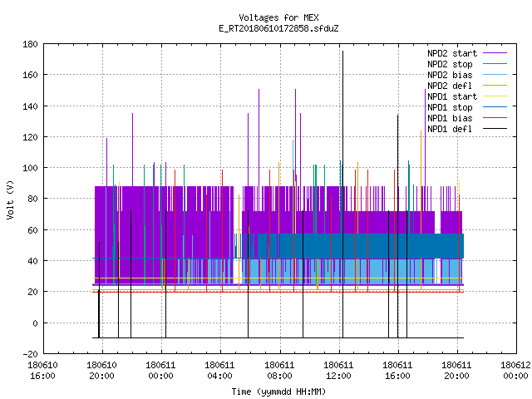532x399 pixels.
Task: Click the filename subtitle E_RT20180610172858.sfduZ
Action: (278, 28)
